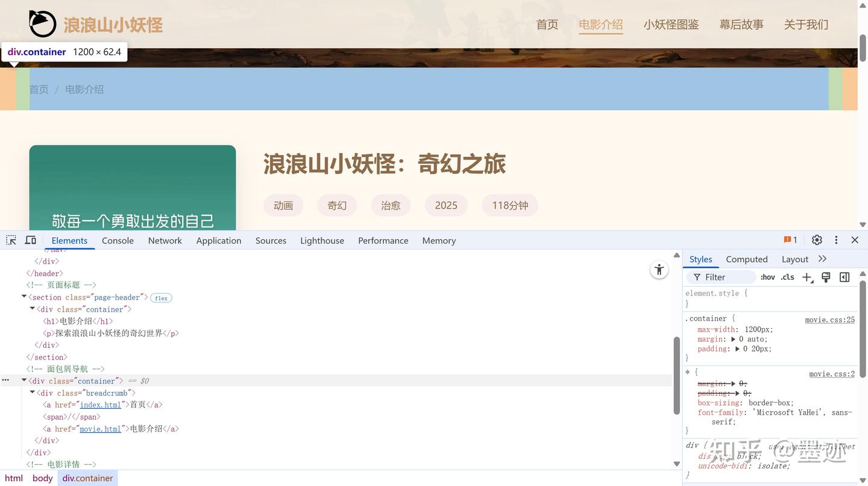
Task: Toggle the .cls class editor button
Action: click(787, 277)
